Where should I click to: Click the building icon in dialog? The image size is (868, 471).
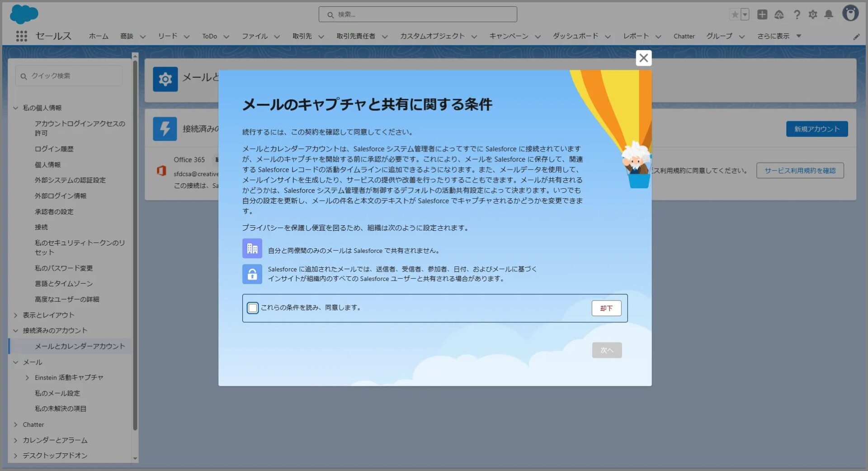[x=252, y=248]
